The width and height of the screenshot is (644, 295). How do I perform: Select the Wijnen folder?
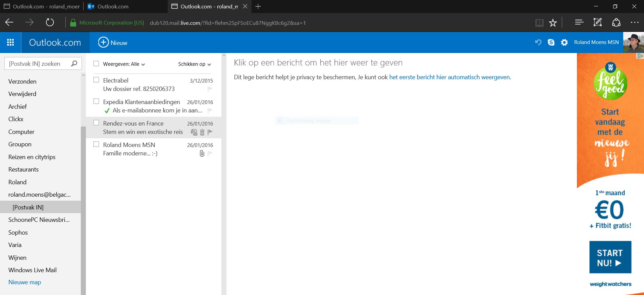(17, 258)
